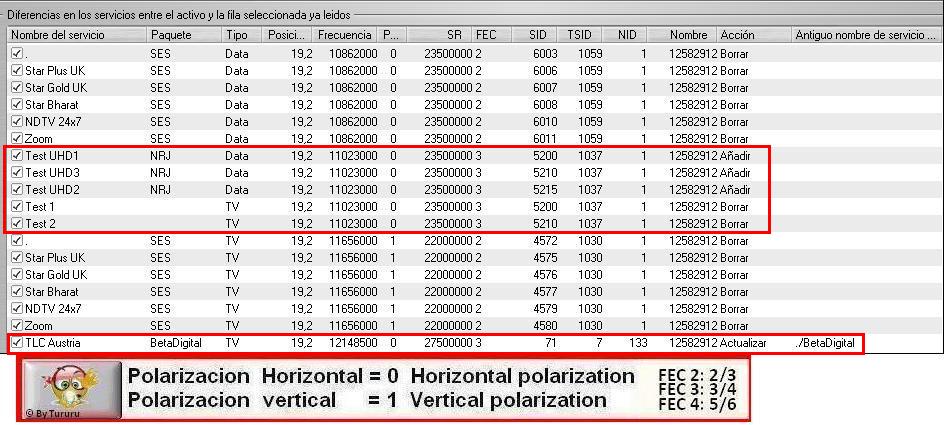Toggle checkbox of dot service with SID 6003
This screenshot has width=946, height=425.
(17, 54)
